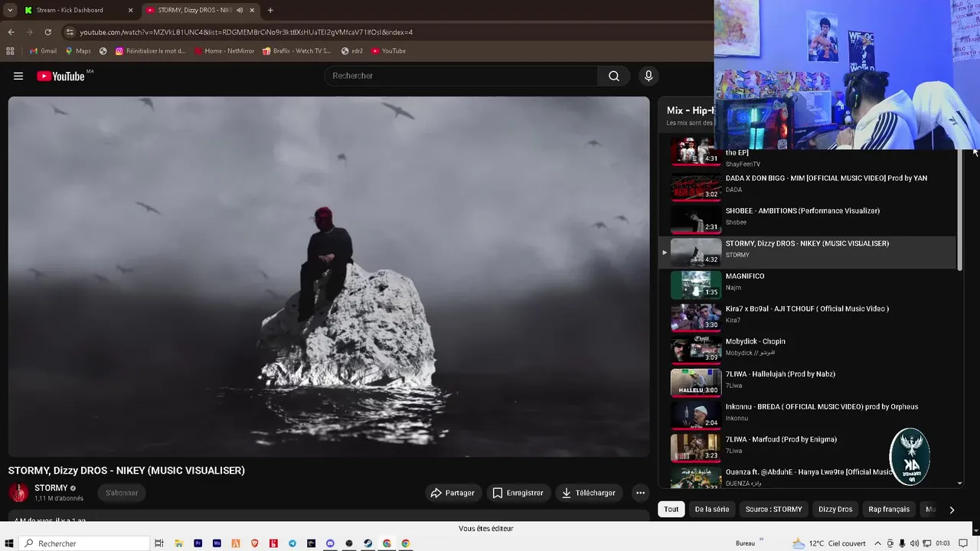Download video with Télécharger button
The image size is (980, 551).
coord(588,493)
